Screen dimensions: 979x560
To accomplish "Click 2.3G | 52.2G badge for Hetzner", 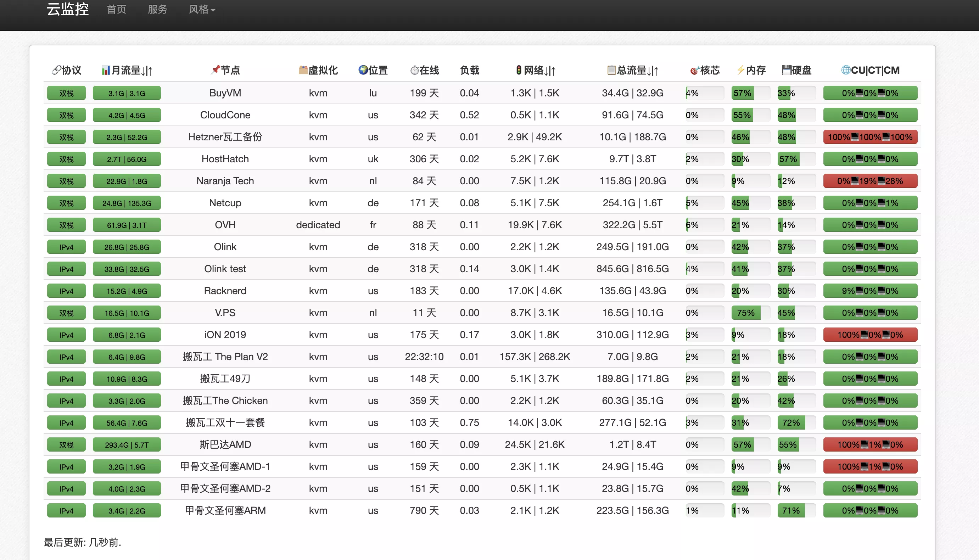I will click(127, 137).
